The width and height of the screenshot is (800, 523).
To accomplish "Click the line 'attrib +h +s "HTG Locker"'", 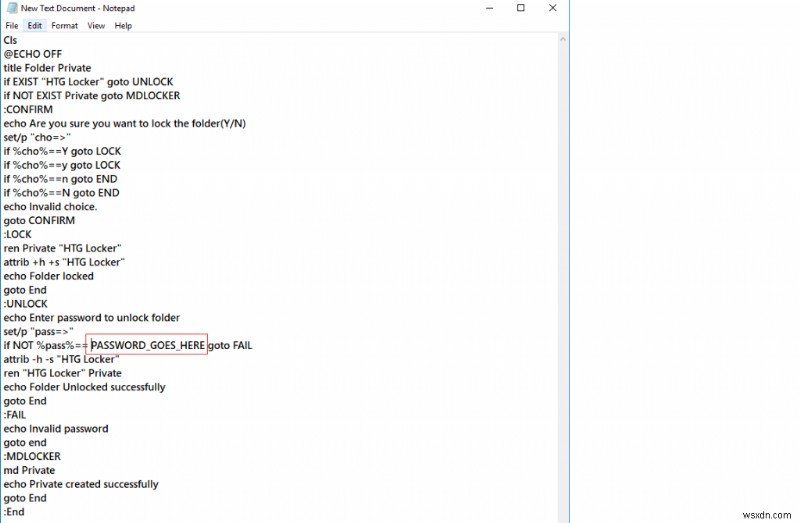I will point(64,262).
